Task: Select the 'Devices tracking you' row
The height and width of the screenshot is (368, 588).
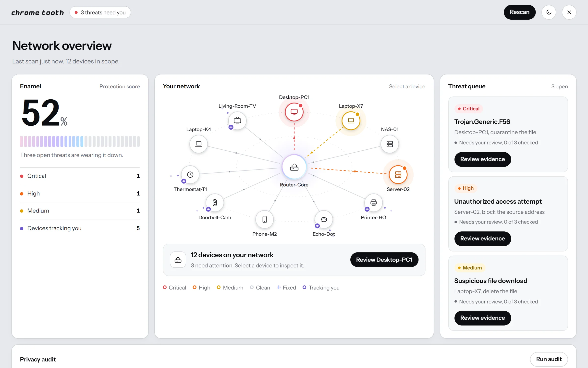Action: (x=80, y=228)
